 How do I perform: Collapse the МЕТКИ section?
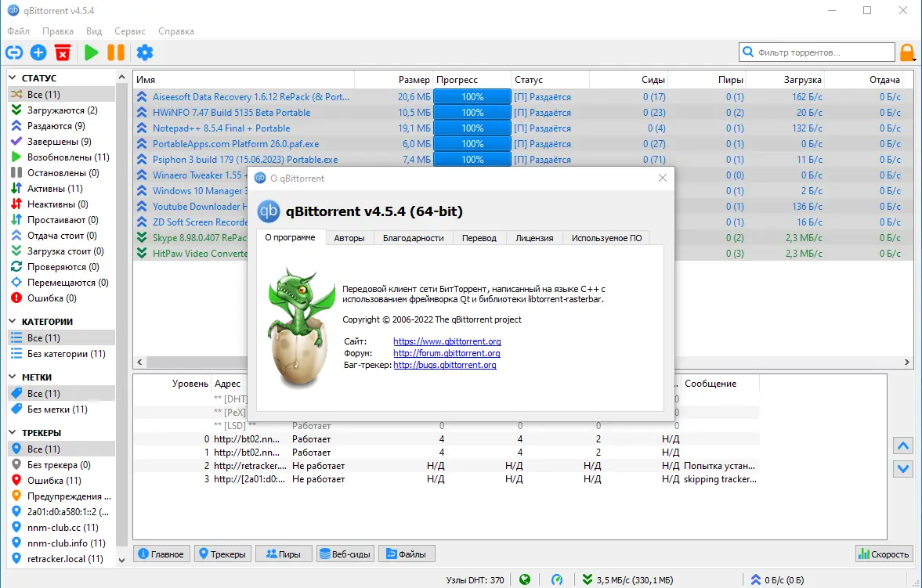13,377
